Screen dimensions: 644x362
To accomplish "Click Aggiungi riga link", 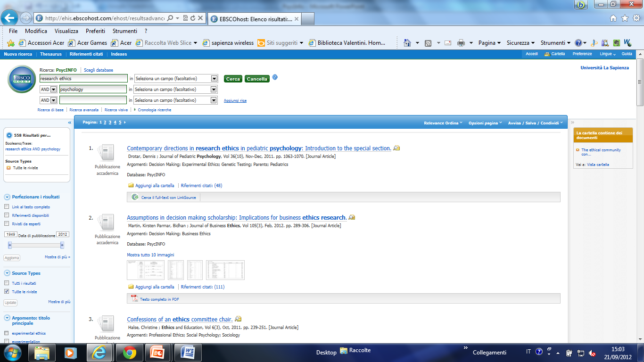I will click(235, 100).
